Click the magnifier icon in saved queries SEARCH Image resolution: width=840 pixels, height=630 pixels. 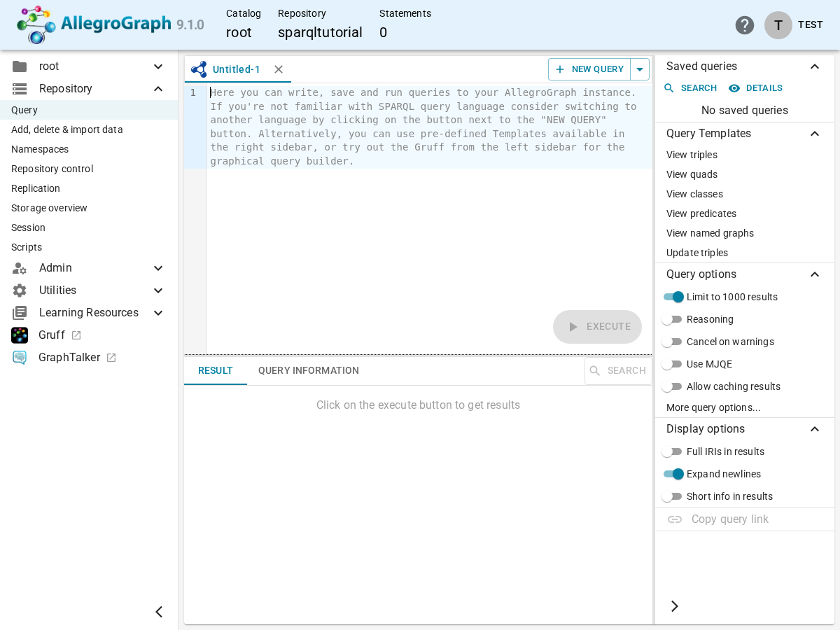pos(669,88)
